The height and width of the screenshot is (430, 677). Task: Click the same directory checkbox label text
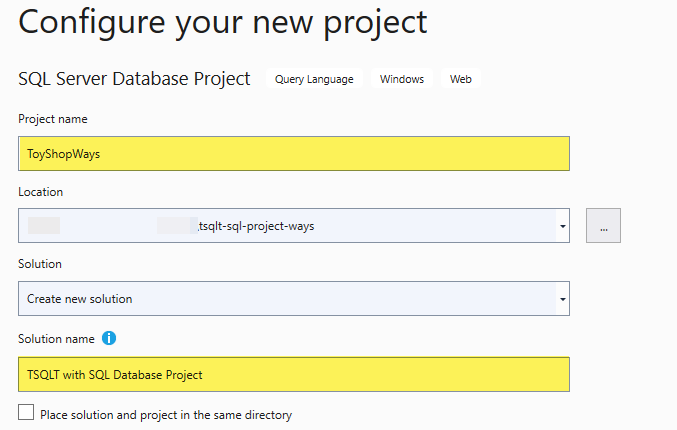pos(166,414)
